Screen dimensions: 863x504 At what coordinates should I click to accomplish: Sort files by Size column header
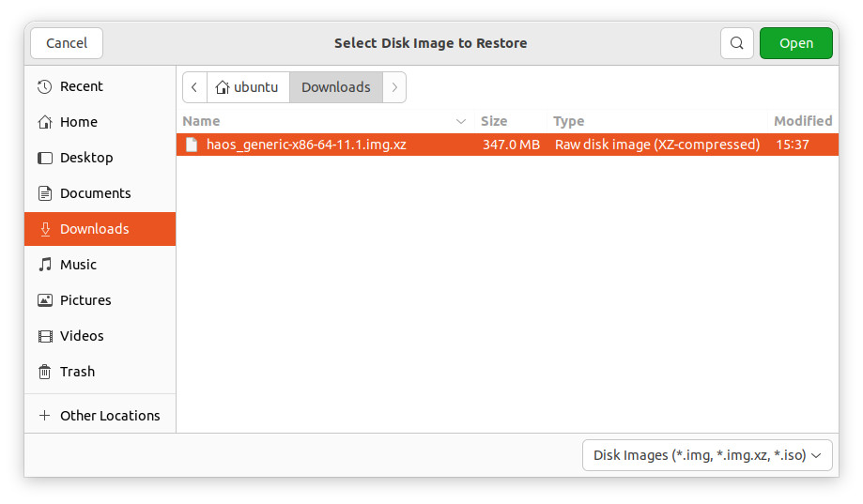[494, 121]
